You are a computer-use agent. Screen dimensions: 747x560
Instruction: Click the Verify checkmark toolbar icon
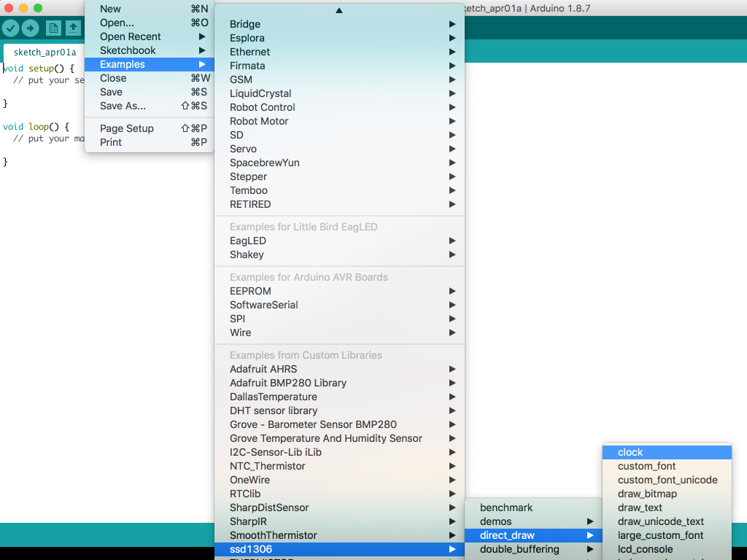[10, 28]
